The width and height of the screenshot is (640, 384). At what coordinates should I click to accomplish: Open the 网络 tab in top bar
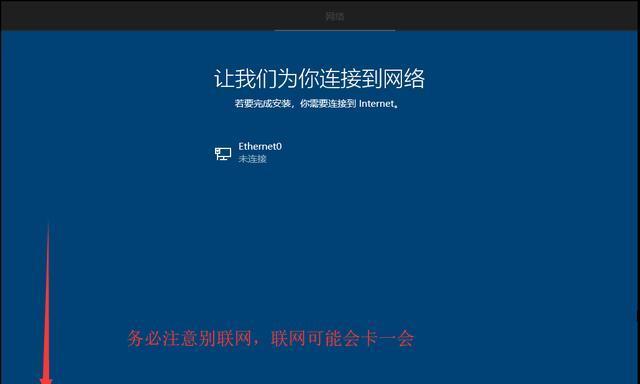334,16
